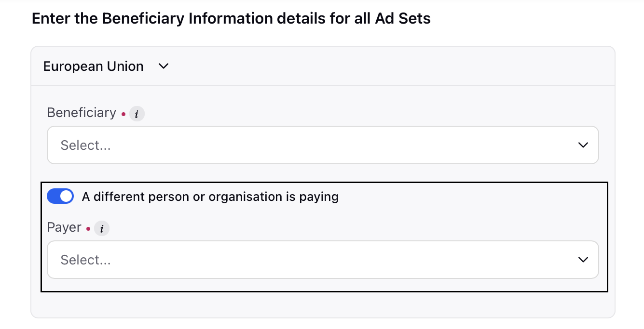Click 'Select...' placeholder in Payer field
Image resolution: width=644 pixels, height=329 pixels.
[x=85, y=260]
